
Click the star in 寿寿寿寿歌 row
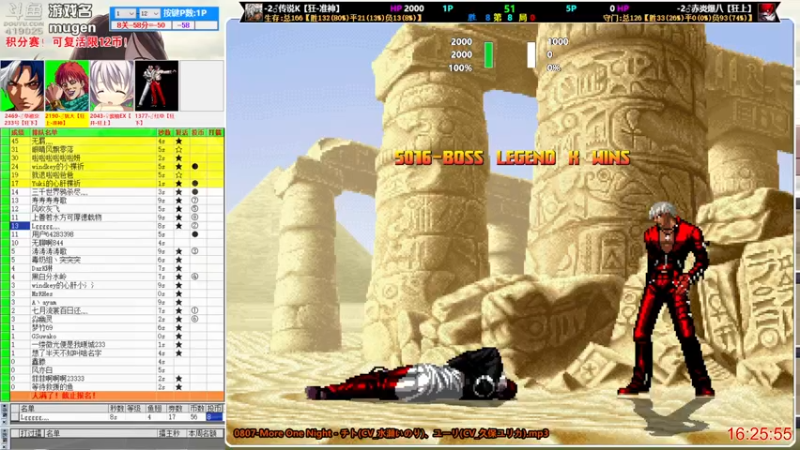click(179, 201)
